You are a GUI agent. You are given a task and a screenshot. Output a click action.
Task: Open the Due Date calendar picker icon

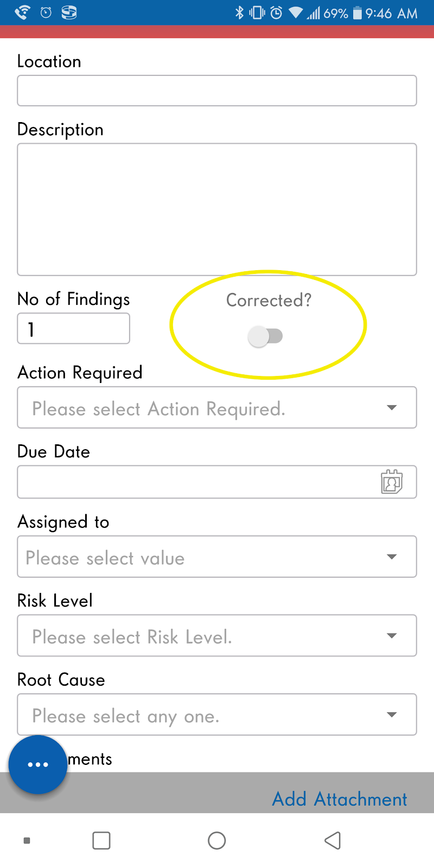(x=392, y=482)
